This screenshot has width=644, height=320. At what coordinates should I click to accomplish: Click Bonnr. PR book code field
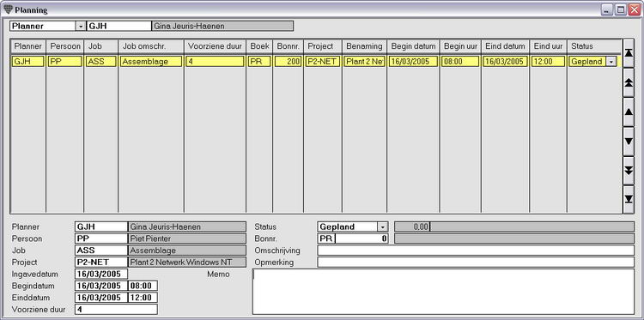click(x=326, y=238)
